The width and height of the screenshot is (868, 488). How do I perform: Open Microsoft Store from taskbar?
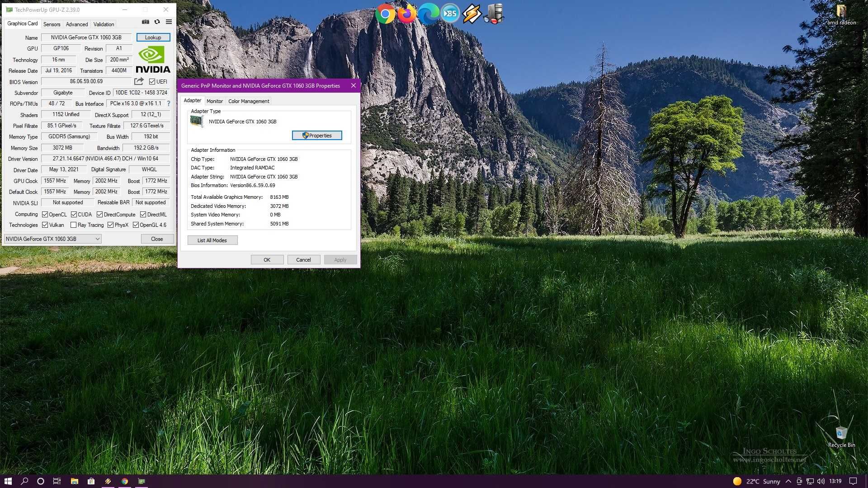coord(91,481)
